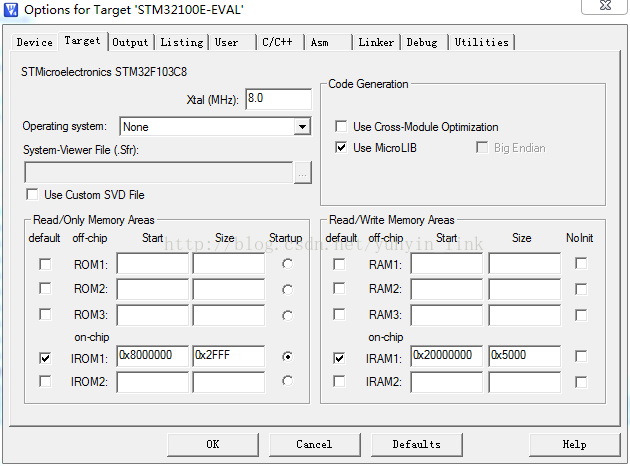The image size is (630, 466).
Task: Enable NoInit for IRAM1
Action: pyautogui.click(x=581, y=356)
